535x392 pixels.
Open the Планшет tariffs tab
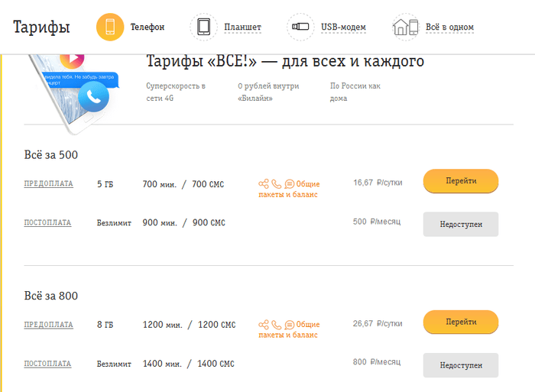tap(242, 28)
